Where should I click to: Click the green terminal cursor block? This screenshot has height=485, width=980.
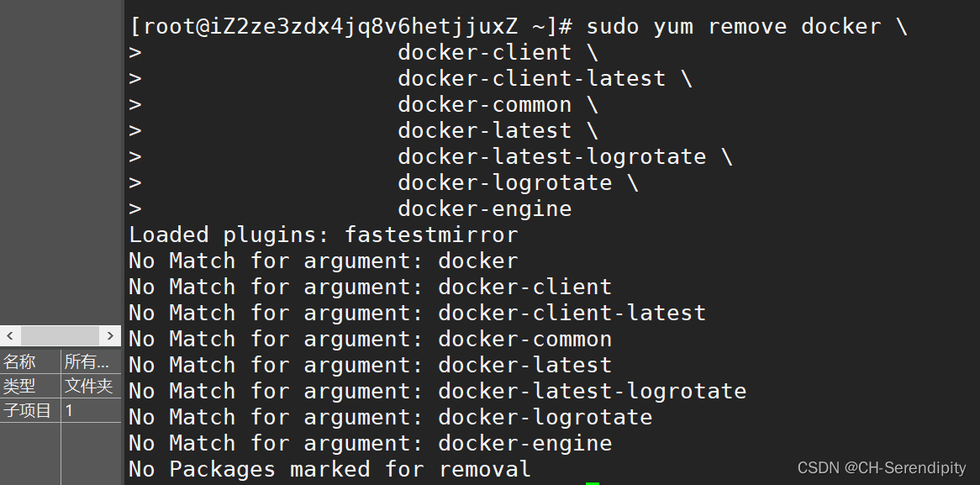(x=593, y=482)
